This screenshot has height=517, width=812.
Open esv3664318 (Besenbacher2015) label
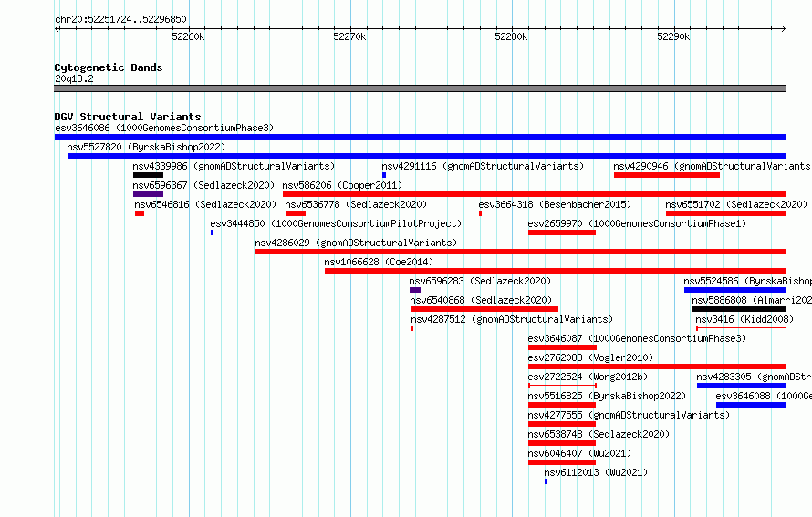tap(555, 204)
